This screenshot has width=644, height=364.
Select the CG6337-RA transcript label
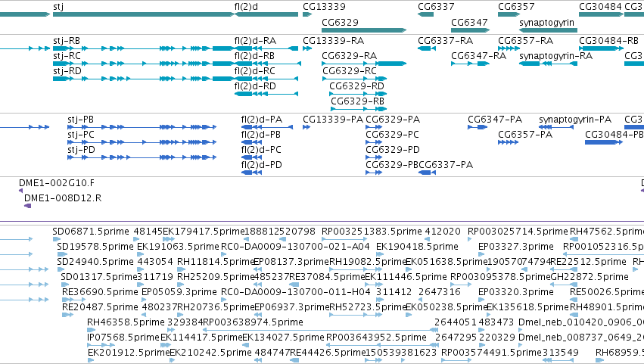coord(445,41)
